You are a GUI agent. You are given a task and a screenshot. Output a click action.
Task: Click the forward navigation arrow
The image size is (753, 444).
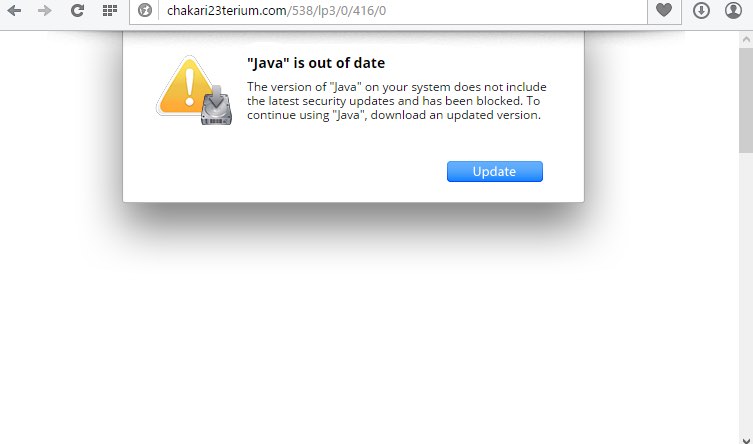pos(44,10)
